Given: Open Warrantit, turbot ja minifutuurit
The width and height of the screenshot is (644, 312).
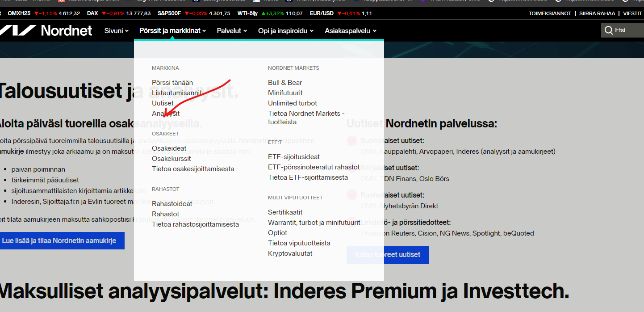Looking at the screenshot, I should (x=314, y=223).
